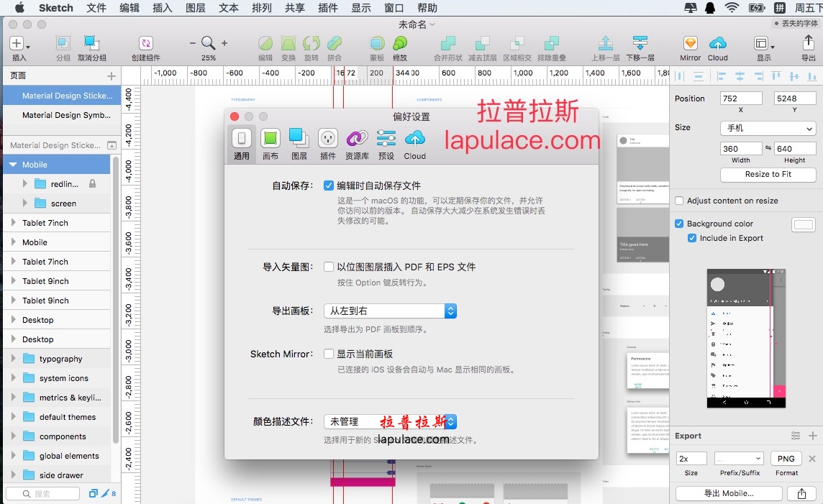Click the Rotate (旋转) toolbar icon
Image resolution: width=823 pixels, height=504 pixels.
(312, 43)
